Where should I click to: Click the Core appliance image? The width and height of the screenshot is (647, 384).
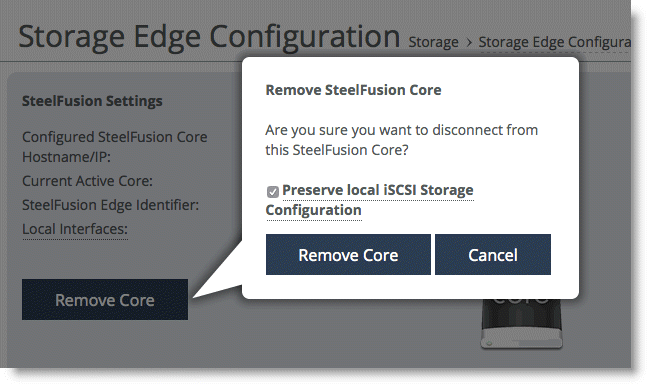pos(522,323)
